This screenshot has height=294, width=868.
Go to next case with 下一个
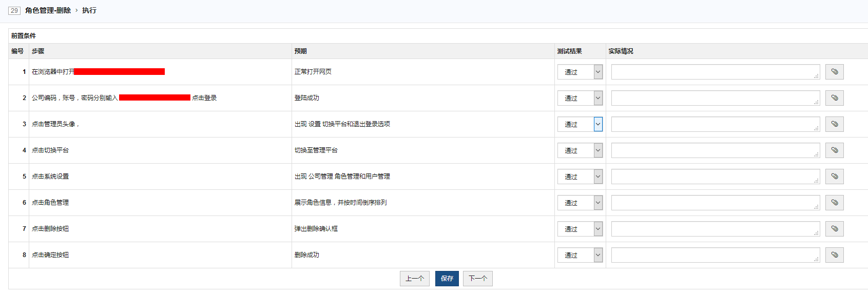(477, 279)
